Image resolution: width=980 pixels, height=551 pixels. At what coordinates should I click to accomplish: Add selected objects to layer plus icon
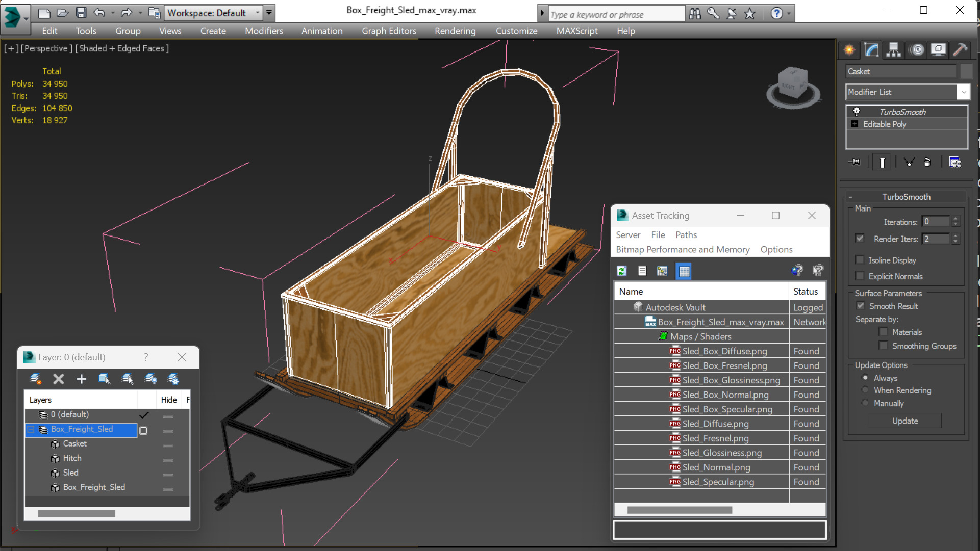tap(81, 379)
